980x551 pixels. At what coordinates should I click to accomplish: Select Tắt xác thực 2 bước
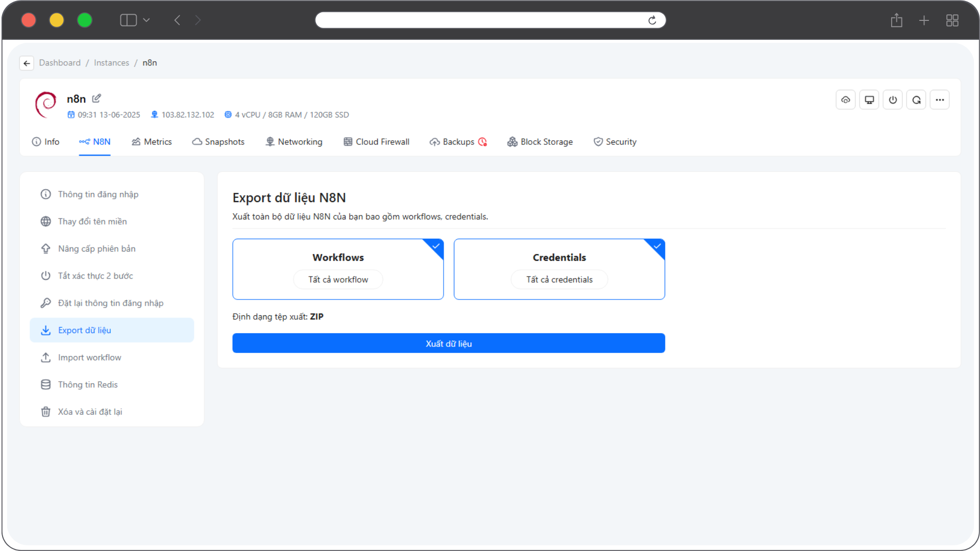pyautogui.click(x=112, y=276)
